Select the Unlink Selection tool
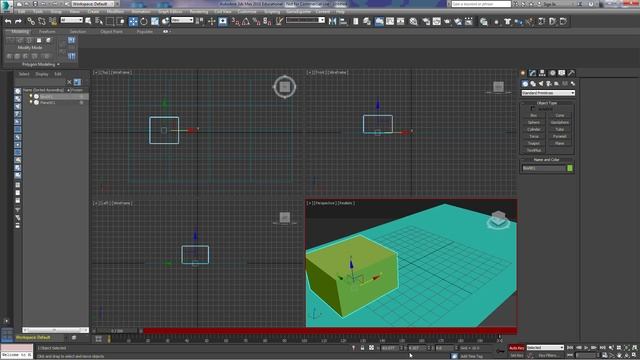The image size is (640, 360). (42, 21)
